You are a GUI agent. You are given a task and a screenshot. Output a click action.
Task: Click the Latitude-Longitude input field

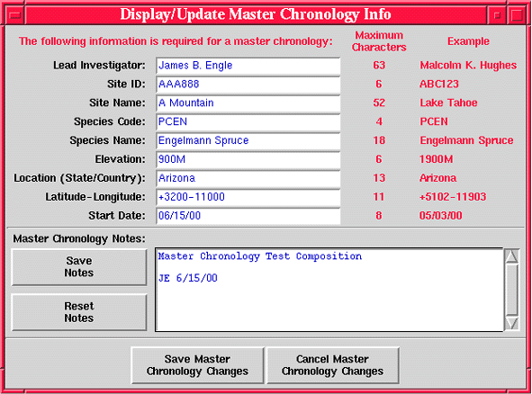coord(248,197)
